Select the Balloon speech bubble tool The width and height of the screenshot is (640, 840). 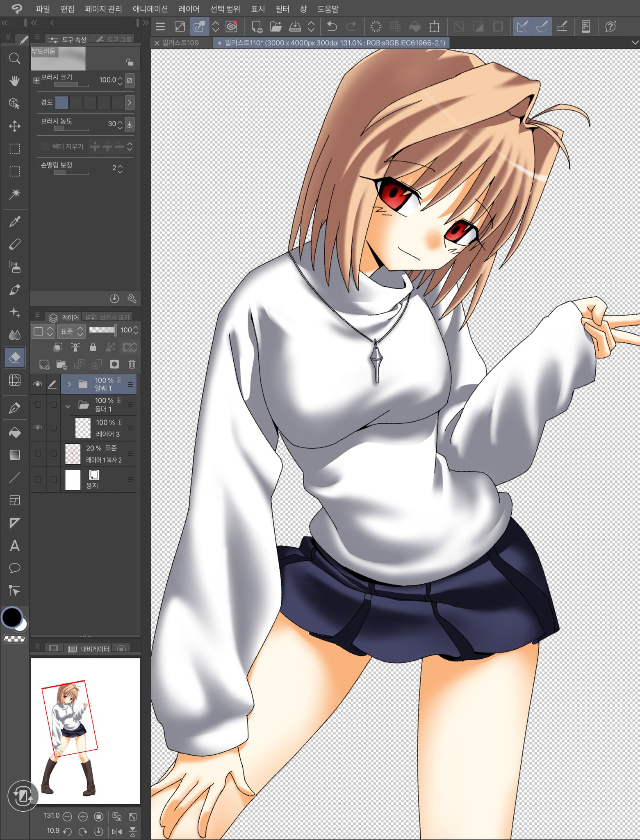point(15,568)
